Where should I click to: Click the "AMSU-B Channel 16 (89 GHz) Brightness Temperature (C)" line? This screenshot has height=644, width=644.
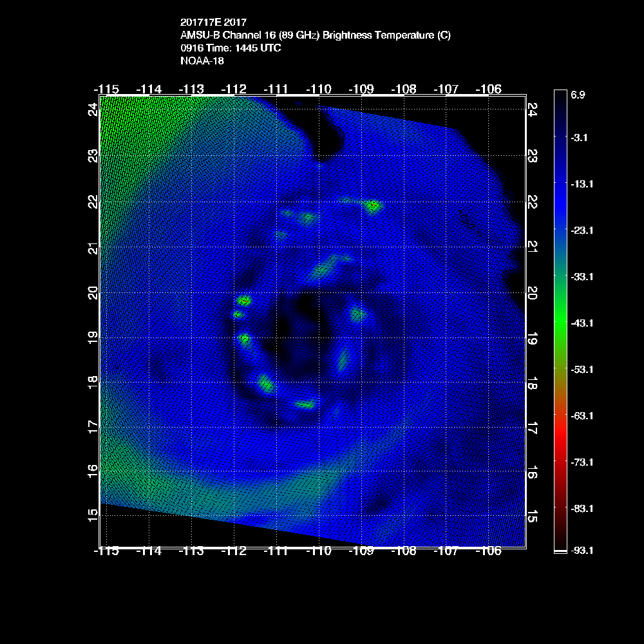pos(316,35)
